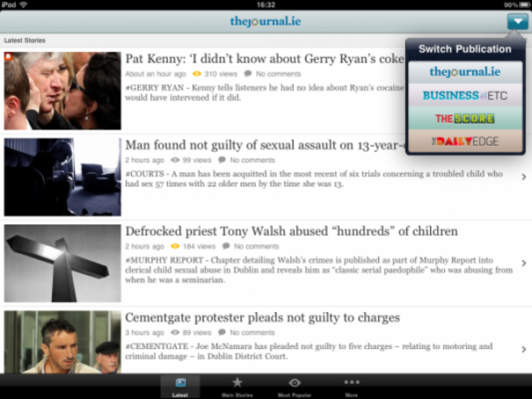
Task: Click the comment bubble on Cementgate story
Action: pos(222,332)
